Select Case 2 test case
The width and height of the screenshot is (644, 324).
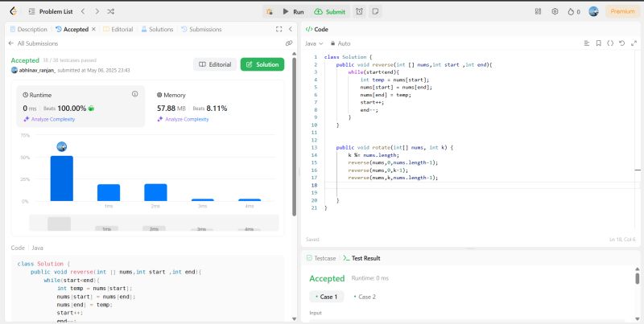click(x=365, y=297)
